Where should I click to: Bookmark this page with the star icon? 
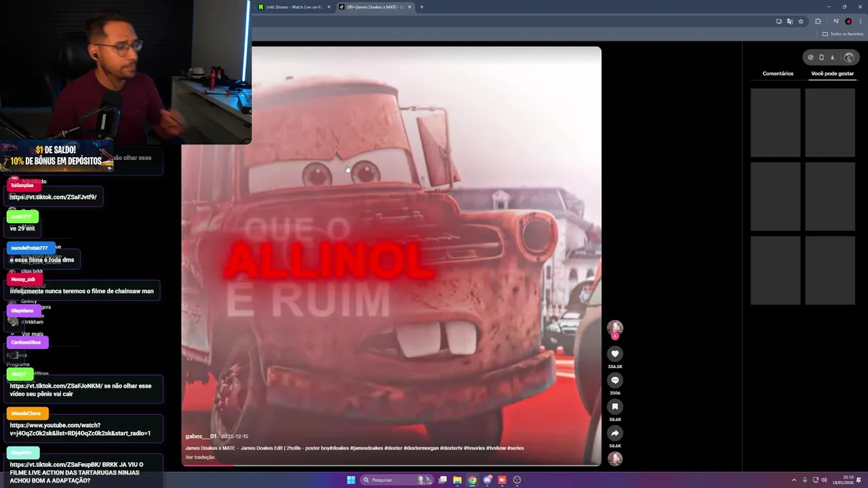(x=801, y=21)
